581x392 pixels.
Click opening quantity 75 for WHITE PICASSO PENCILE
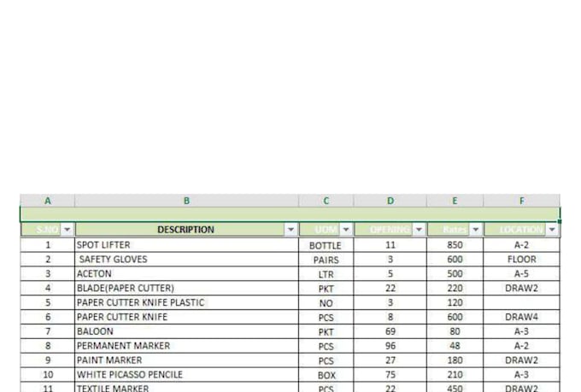[x=390, y=375]
